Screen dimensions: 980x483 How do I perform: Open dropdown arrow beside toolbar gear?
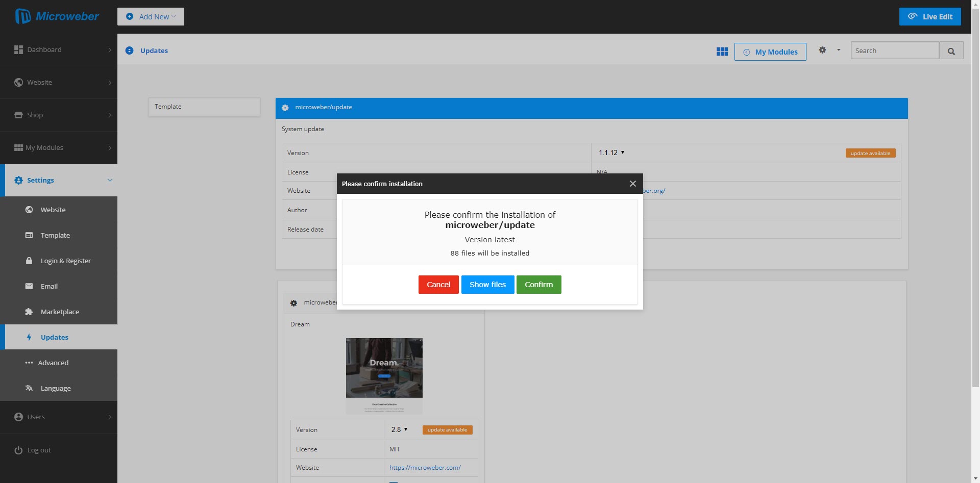[839, 50]
